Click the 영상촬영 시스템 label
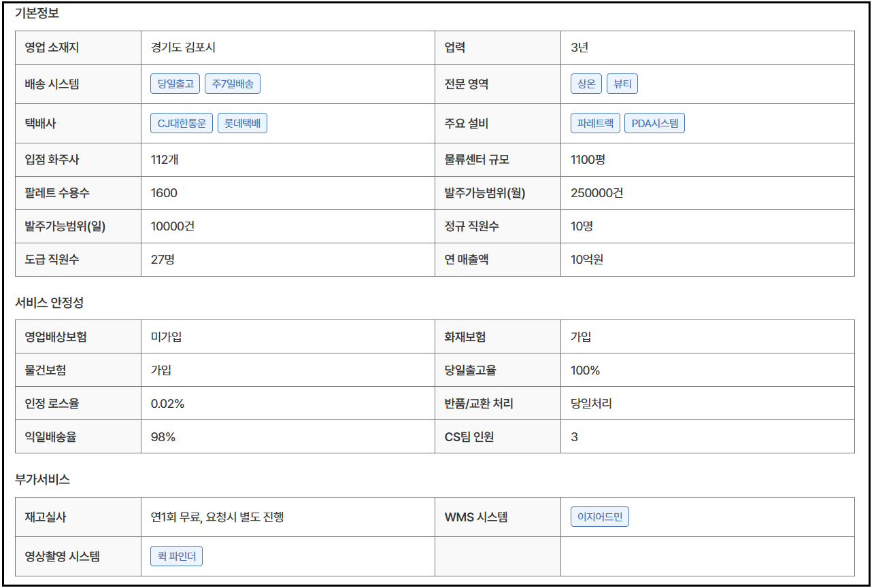Viewport: 874px width, 588px height. [62, 557]
